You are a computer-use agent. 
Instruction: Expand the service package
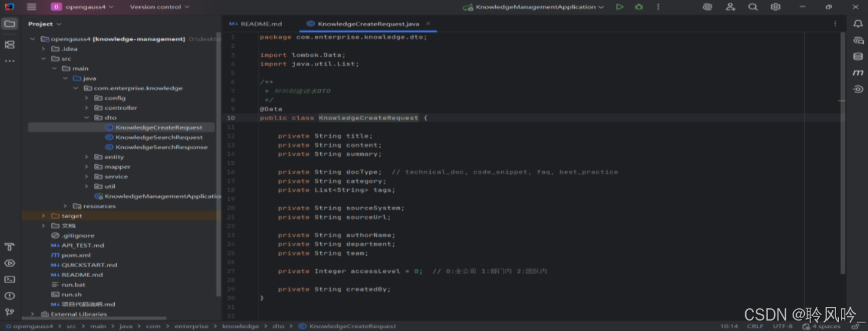pos(87,177)
